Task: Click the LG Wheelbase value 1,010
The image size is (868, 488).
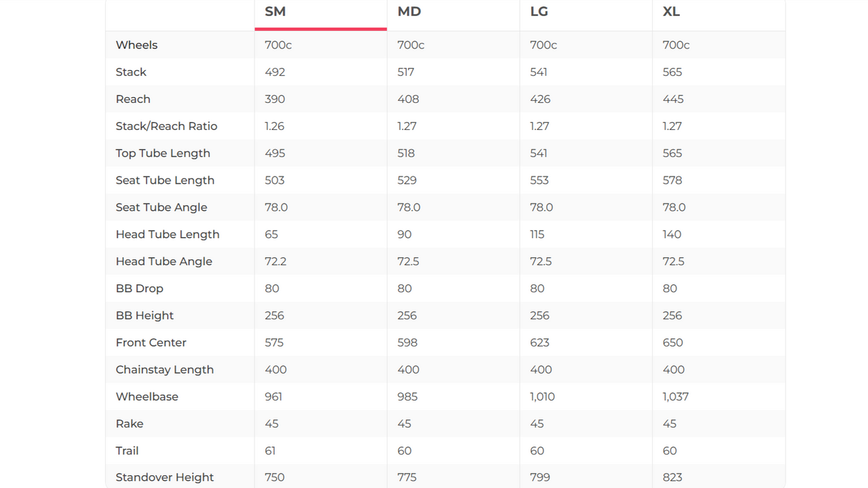Action: pos(542,397)
